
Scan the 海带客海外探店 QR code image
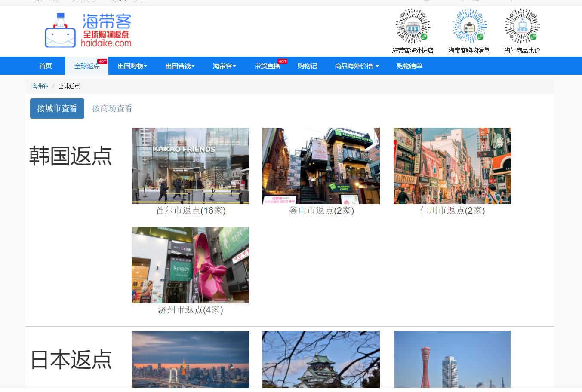[412, 26]
